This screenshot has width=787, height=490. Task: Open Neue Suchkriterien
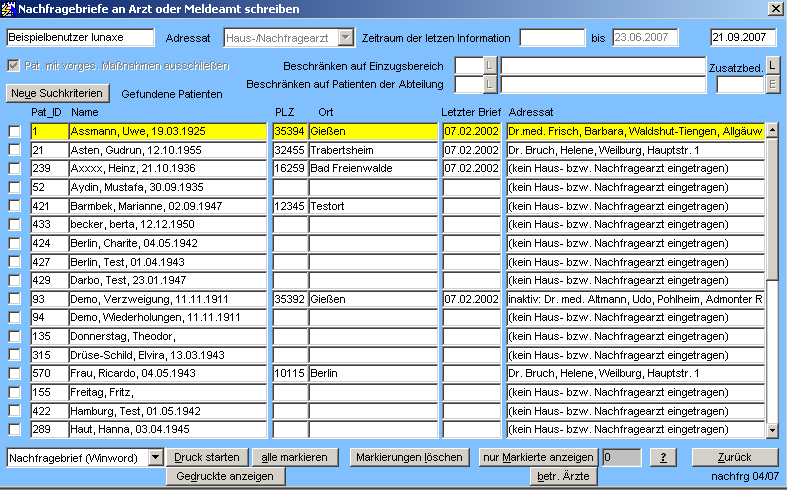pos(57,93)
